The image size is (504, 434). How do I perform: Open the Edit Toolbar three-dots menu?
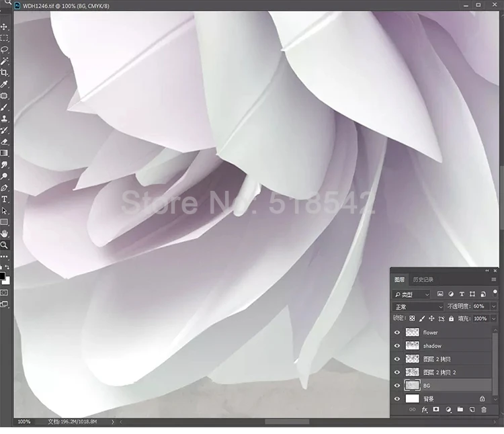tap(4, 257)
